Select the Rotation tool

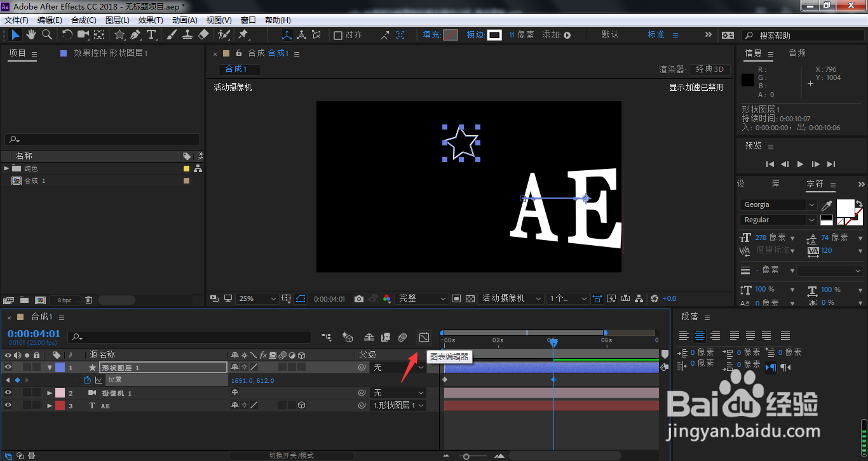(67, 34)
